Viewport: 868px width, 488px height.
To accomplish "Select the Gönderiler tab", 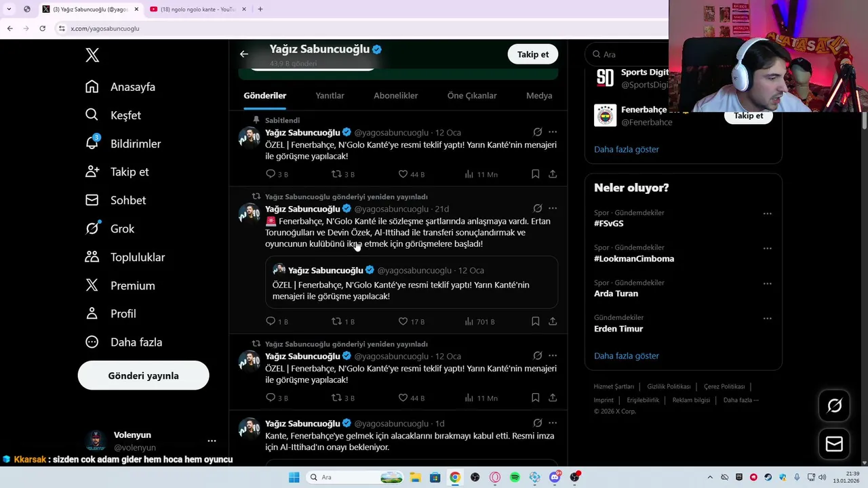I will click(x=265, y=96).
